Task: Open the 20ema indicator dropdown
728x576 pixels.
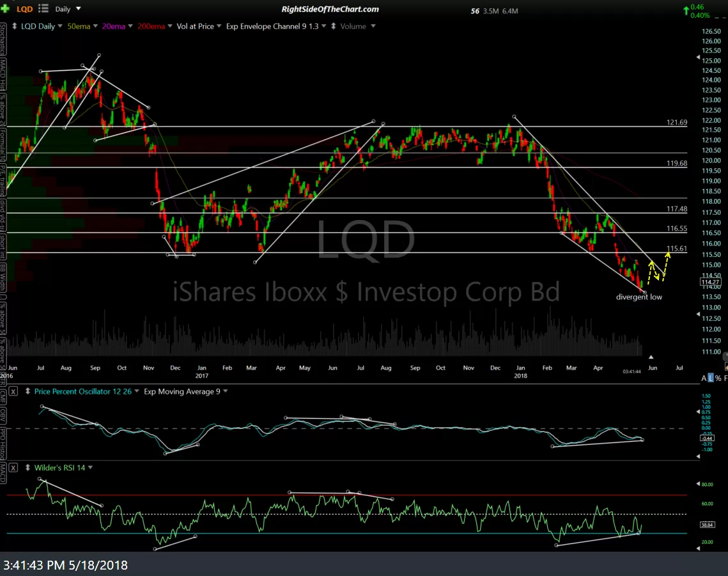Action: pyautogui.click(x=130, y=26)
